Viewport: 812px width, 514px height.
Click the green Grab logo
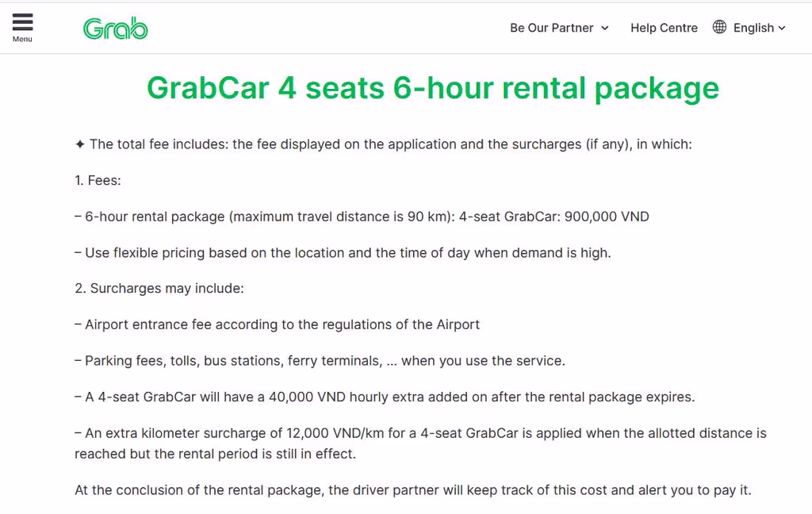pyautogui.click(x=116, y=28)
